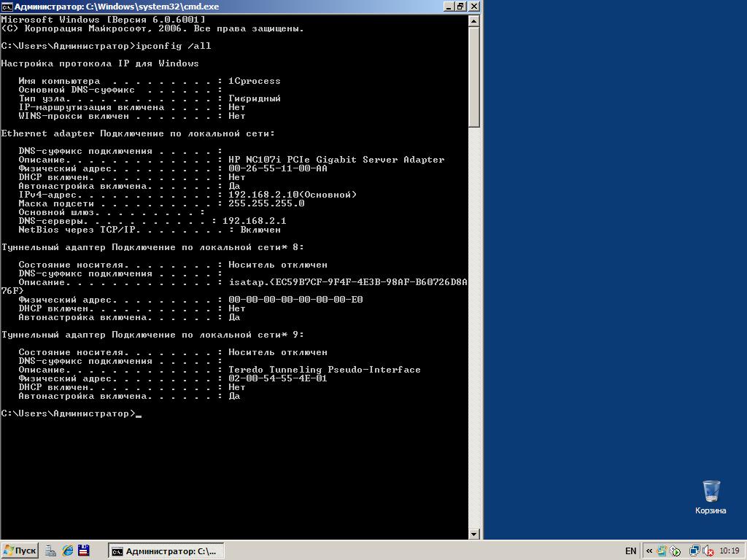Screen dimensions: 747x560
Task: Click the console scrollbar up arrow
Action: (473, 20)
